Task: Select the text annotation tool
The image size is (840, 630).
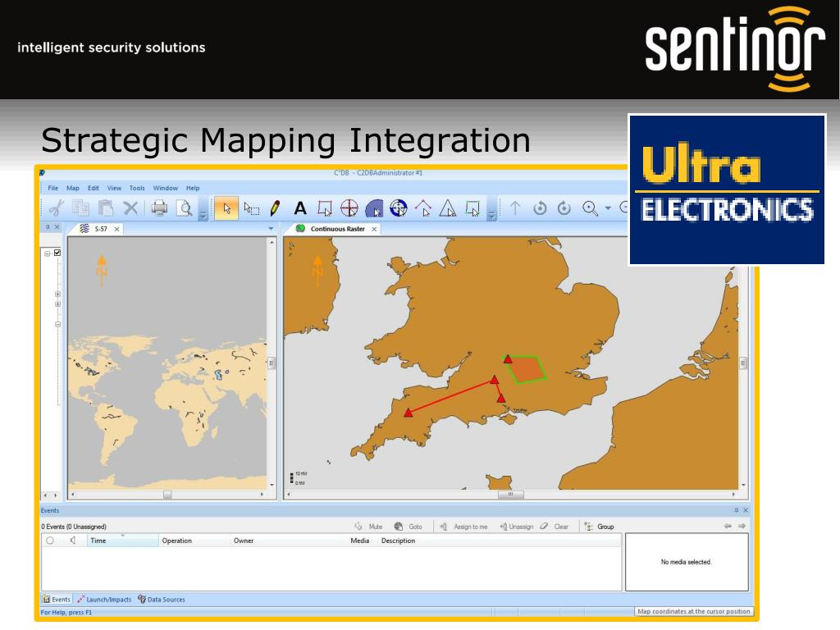Action: pyautogui.click(x=300, y=208)
